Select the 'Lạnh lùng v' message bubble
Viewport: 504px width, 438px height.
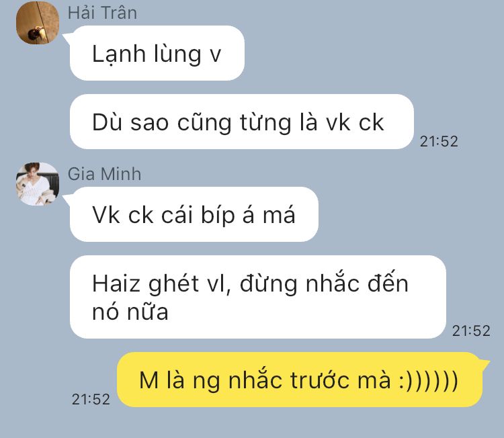[x=157, y=53]
